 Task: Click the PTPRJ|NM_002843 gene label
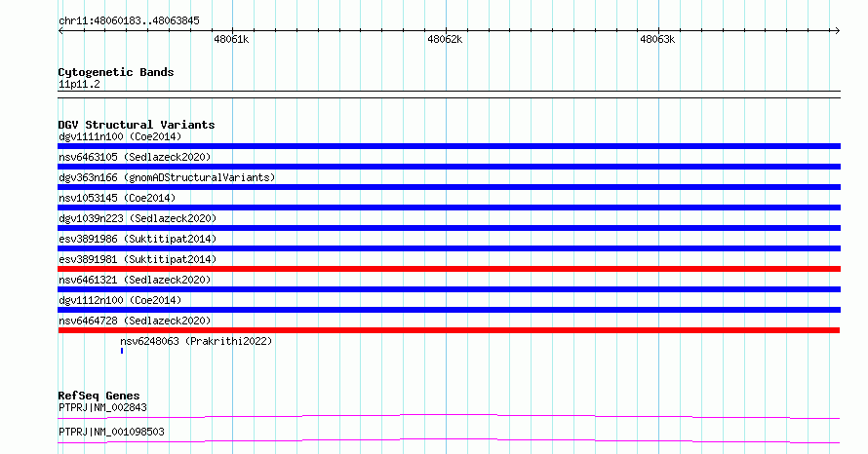(x=102, y=407)
